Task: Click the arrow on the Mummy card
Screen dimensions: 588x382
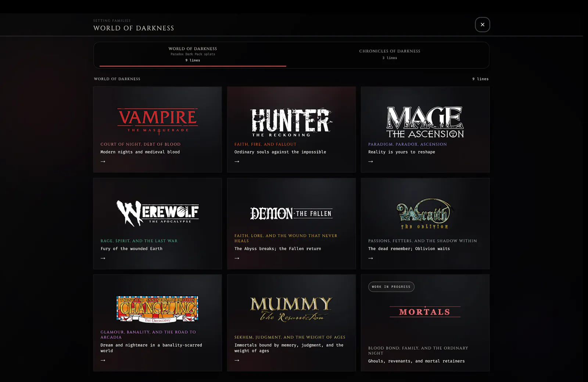Action: 237,360
